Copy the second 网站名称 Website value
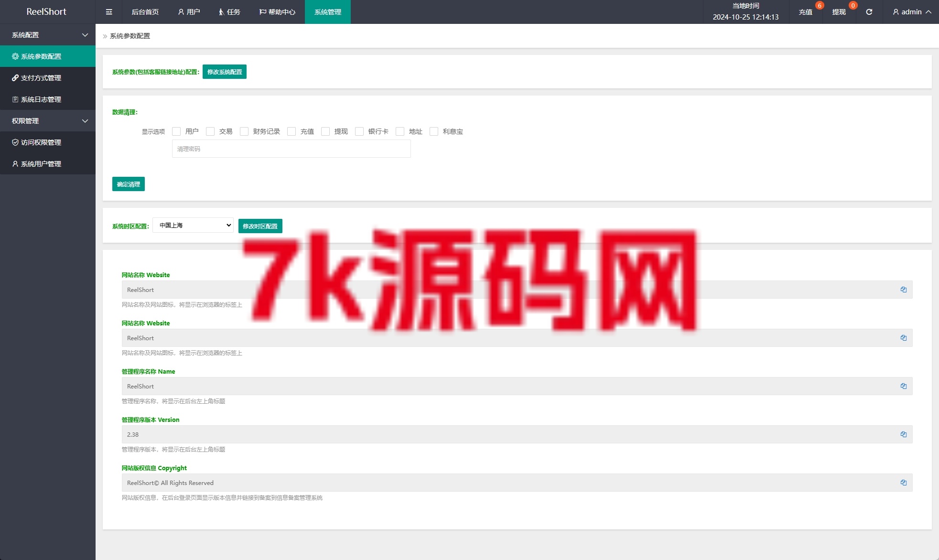Image resolution: width=939 pixels, height=560 pixels. pyautogui.click(x=903, y=338)
